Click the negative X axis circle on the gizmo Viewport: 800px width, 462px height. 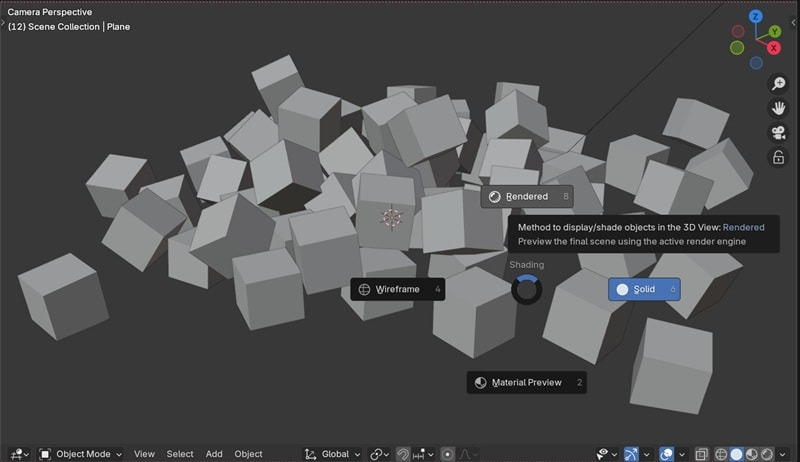click(738, 32)
